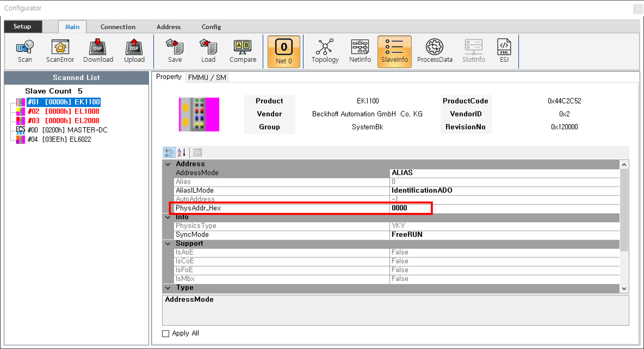The height and width of the screenshot is (349, 644).
Task: Select the AutoAddress property row
Action: click(x=397, y=199)
